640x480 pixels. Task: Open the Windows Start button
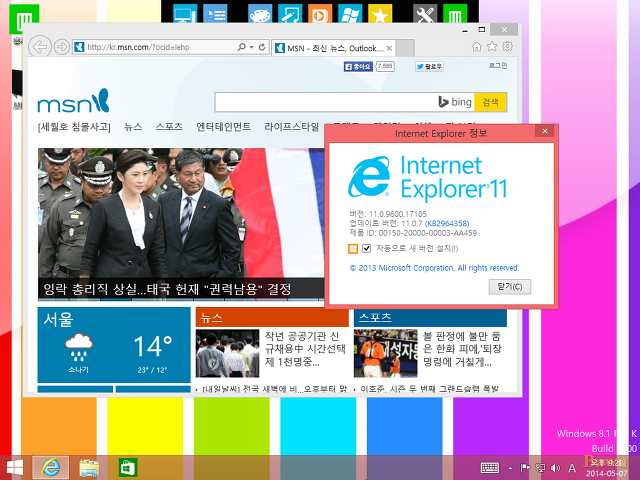15,468
